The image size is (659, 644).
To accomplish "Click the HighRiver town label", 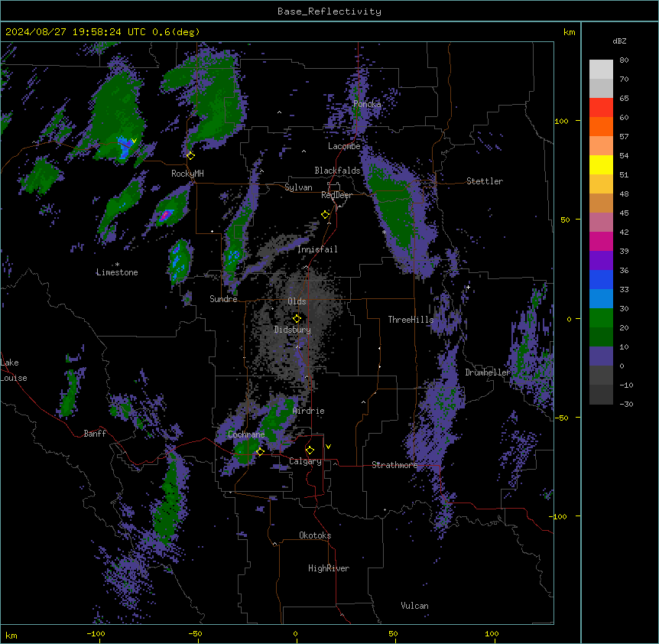I will [329, 569].
